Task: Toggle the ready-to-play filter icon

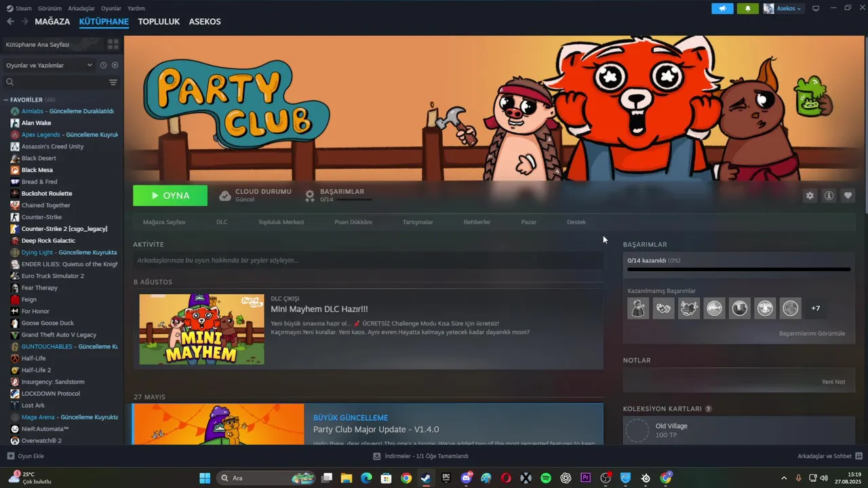Action: 115,65
